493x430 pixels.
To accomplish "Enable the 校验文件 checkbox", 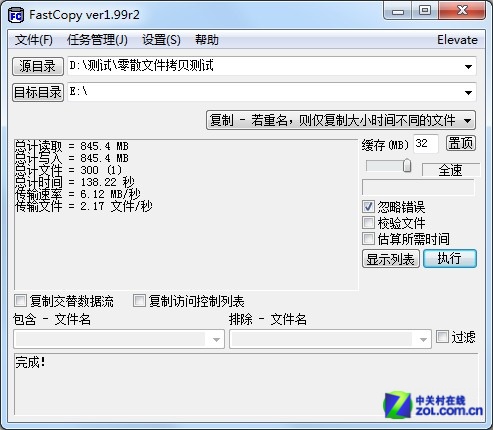I will (368, 222).
